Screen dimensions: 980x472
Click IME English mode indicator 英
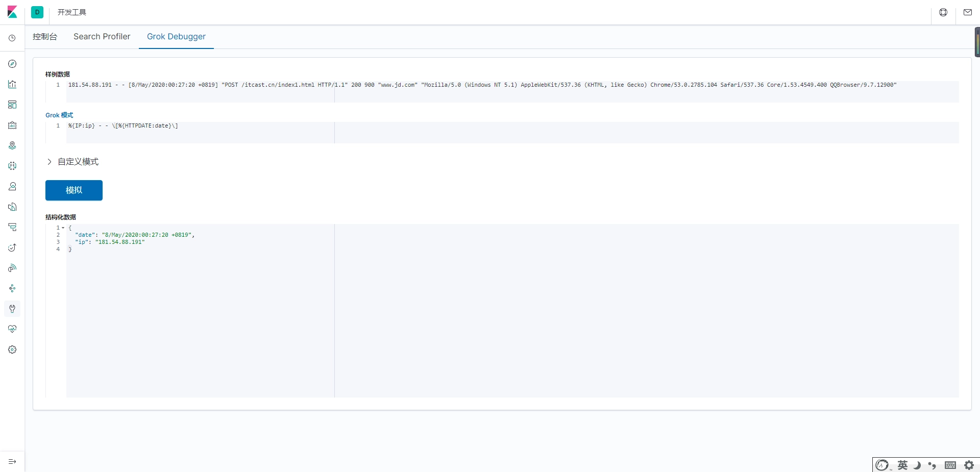[902, 465]
